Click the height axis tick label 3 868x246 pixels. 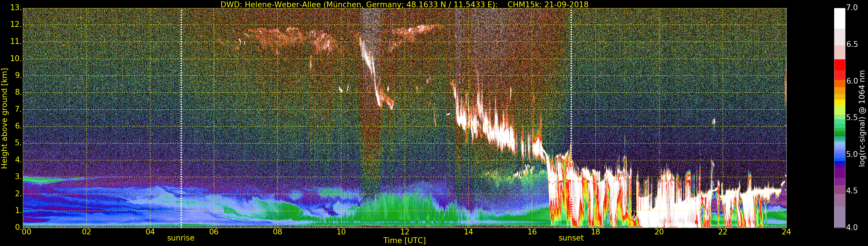click(x=18, y=177)
